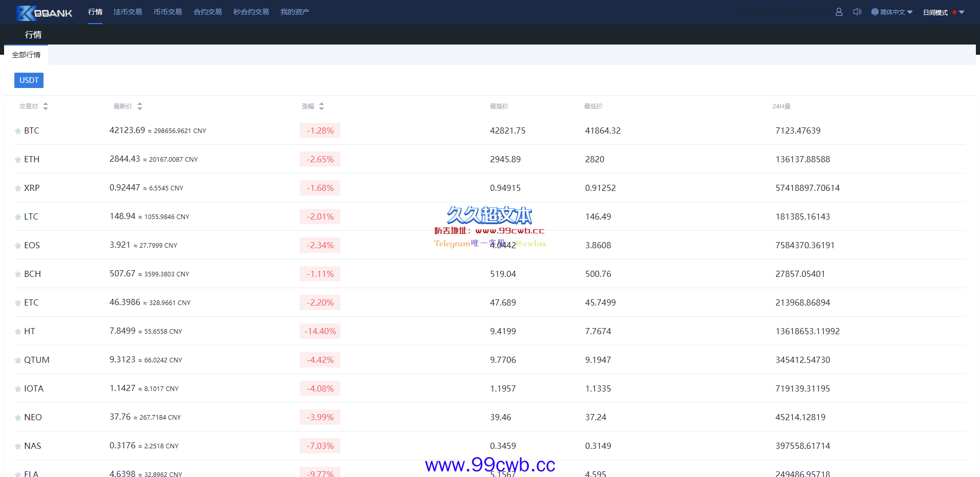Click the 24H量 column header
Image resolution: width=980 pixels, height=477 pixels.
click(x=781, y=106)
